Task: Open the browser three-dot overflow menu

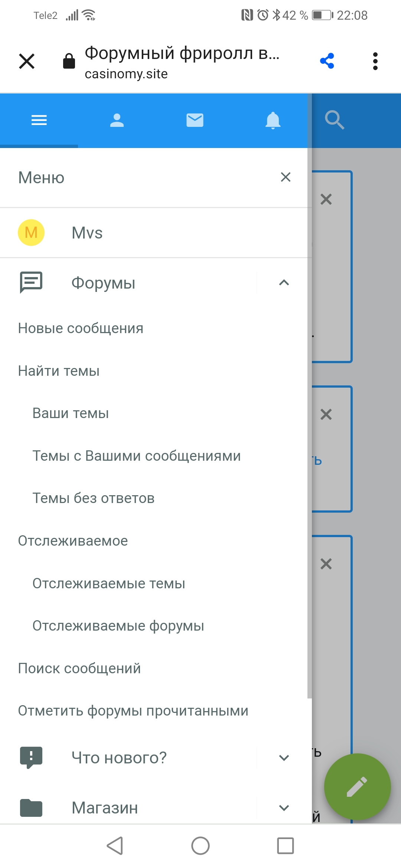Action: (375, 61)
